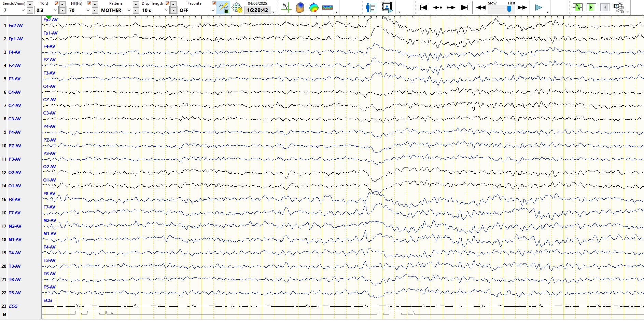Click the 3D head brain map icon
644x321 pixels.
click(x=300, y=7)
